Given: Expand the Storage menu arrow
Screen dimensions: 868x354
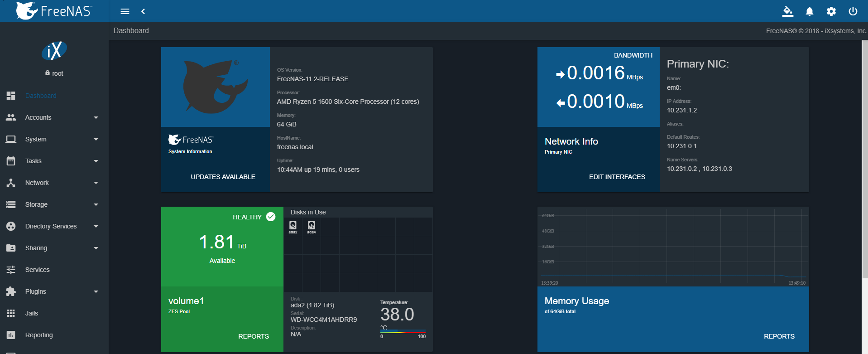Looking at the screenshot, I should coord(96,204).
